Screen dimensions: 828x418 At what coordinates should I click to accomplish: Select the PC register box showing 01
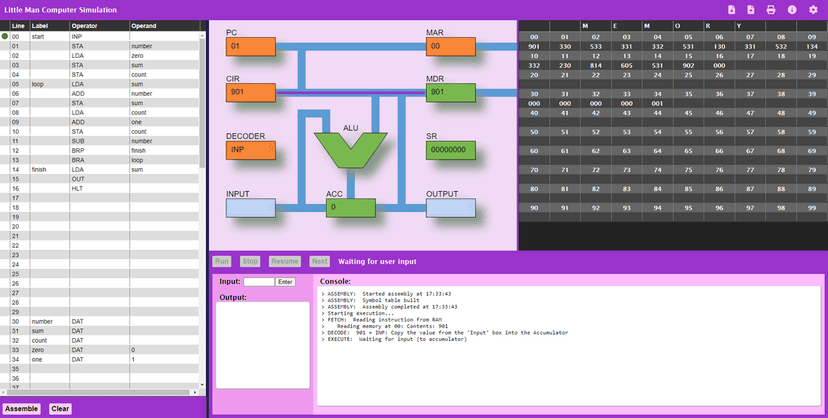point(250,46)
